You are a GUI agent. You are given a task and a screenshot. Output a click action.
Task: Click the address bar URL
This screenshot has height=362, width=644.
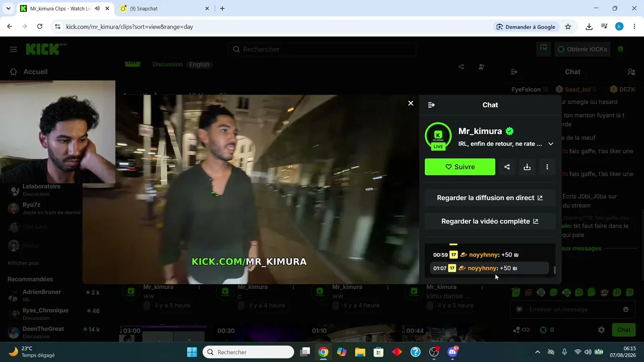click(x=130, y=27)
